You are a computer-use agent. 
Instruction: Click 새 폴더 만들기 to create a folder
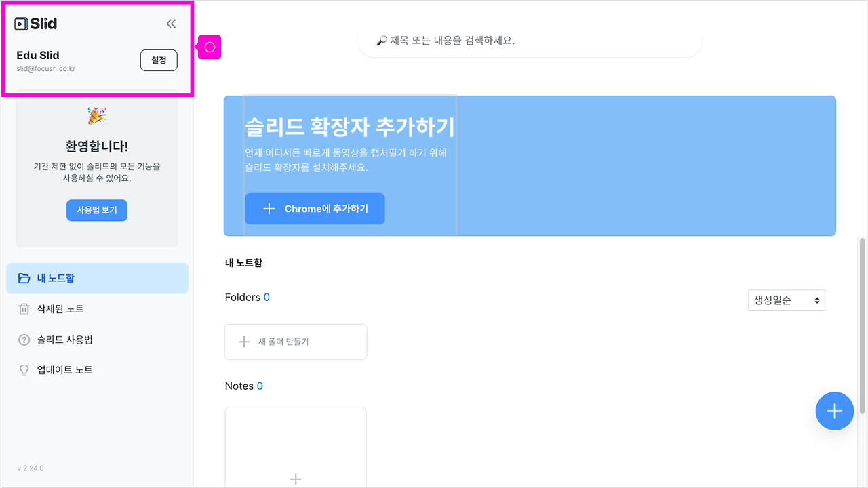point(296,342)
